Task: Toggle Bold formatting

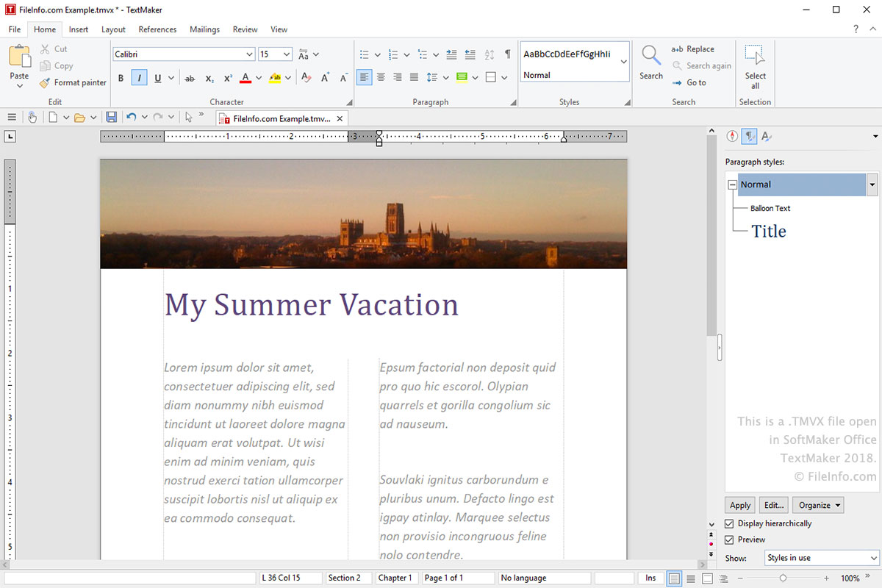Action: pos(121,78)
